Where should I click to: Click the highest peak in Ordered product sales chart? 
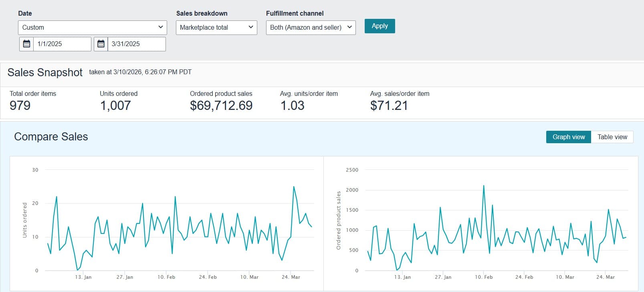click(484, 186)
